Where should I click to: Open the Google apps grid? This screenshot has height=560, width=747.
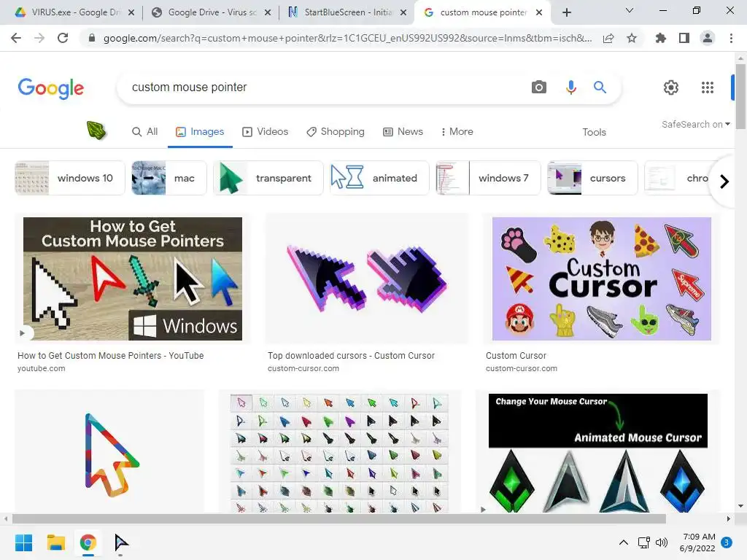tap(708, 87)
